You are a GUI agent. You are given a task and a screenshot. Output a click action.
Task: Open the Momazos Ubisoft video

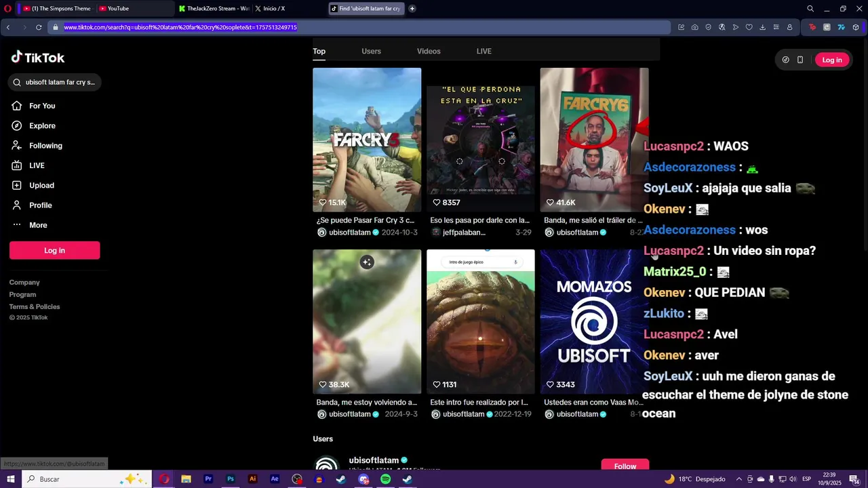(594, 321)
